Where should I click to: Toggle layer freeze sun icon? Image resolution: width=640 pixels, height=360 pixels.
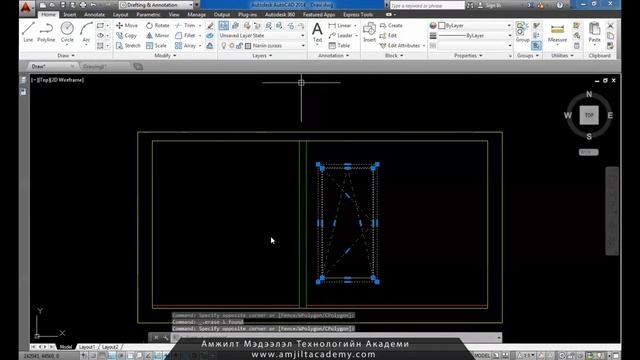tap(231, 46)
